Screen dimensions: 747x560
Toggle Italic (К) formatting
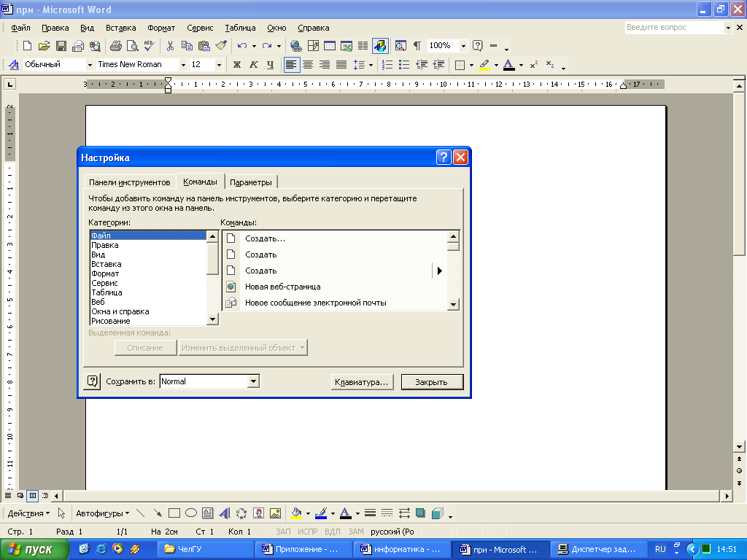[253, 65]
